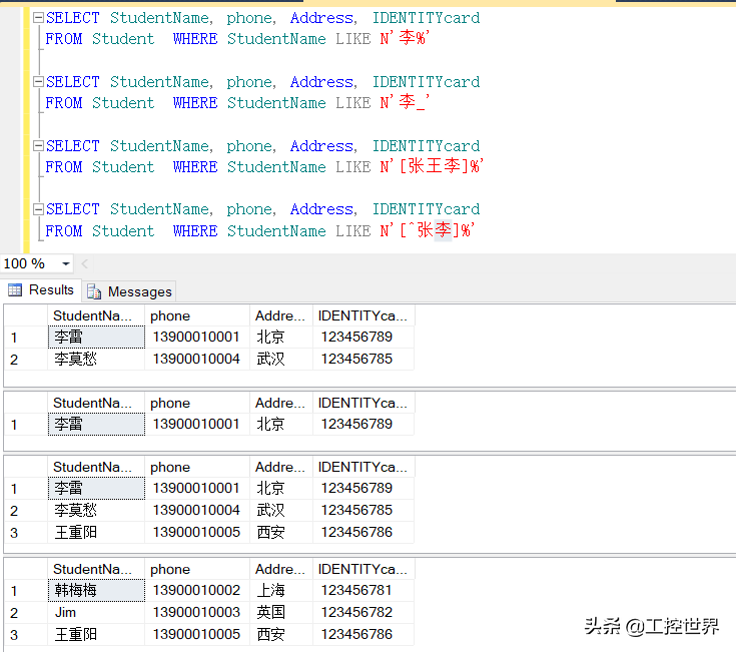Select 英国 address cell

281,613
